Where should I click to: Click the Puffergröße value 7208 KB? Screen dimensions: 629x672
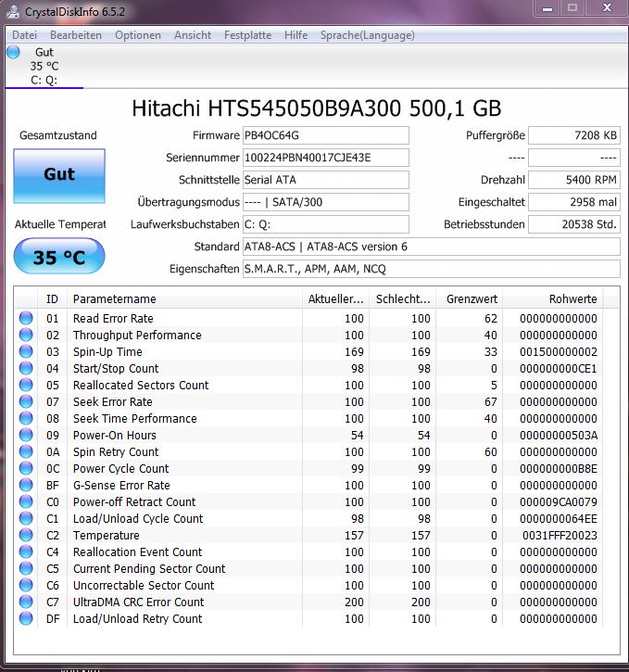click(x=574, y=135)
